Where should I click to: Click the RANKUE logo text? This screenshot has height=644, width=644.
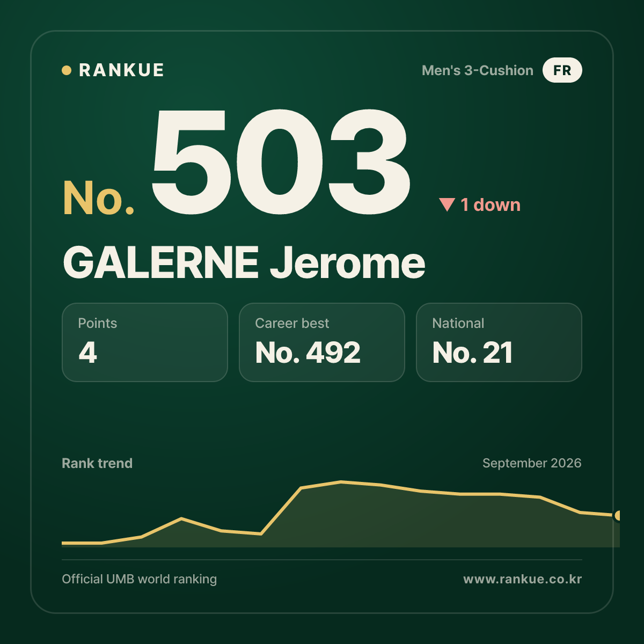point(121,70)
